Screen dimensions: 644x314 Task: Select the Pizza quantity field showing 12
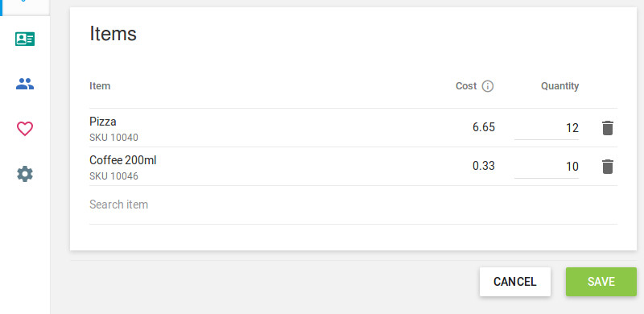pyautogui.click(x=547, y=128)
